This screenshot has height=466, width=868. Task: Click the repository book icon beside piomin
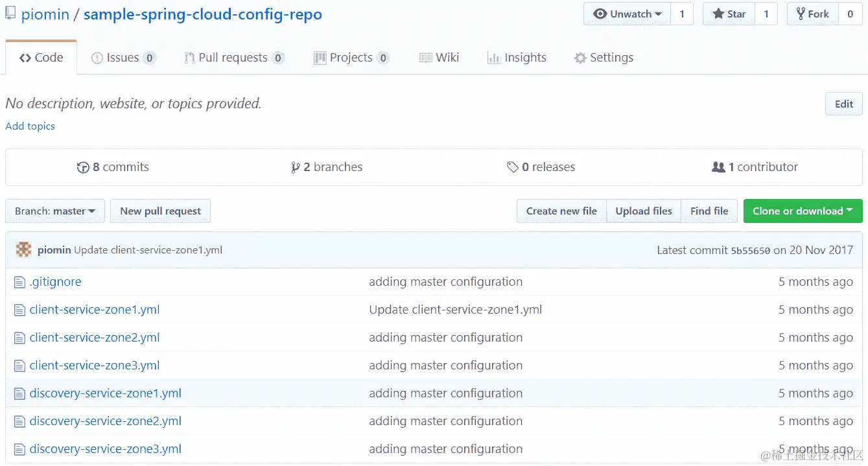tap(10, 14)
